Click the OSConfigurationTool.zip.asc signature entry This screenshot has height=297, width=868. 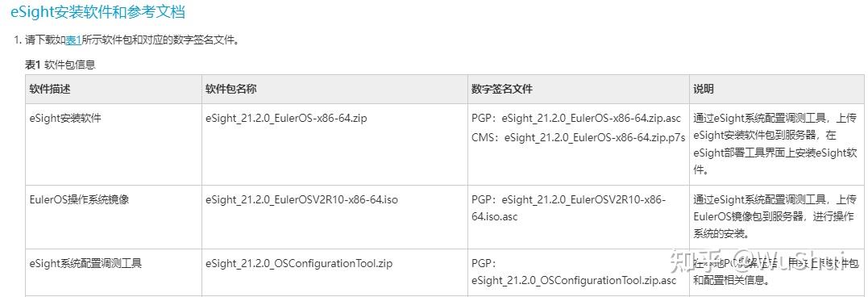pos(574,272)
